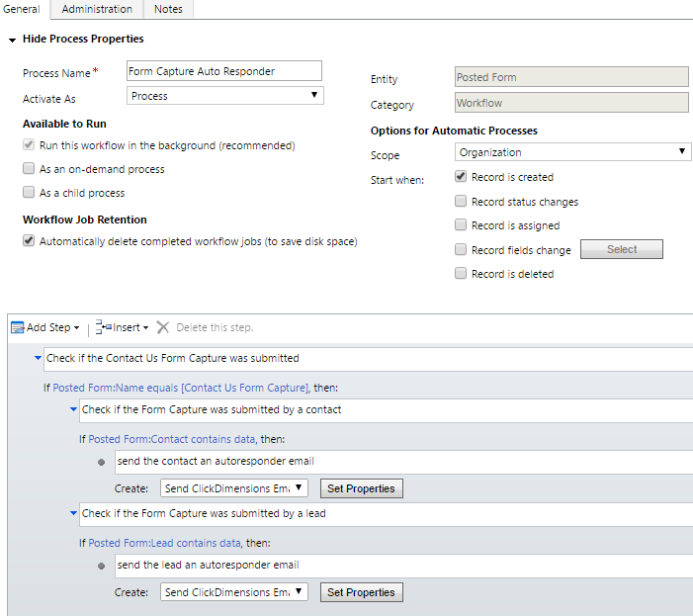Image resolution: width=693 pixels, height=616 pixels.
Task: Enable the As an on-demand process checkbox
Action: coord(30,169)
